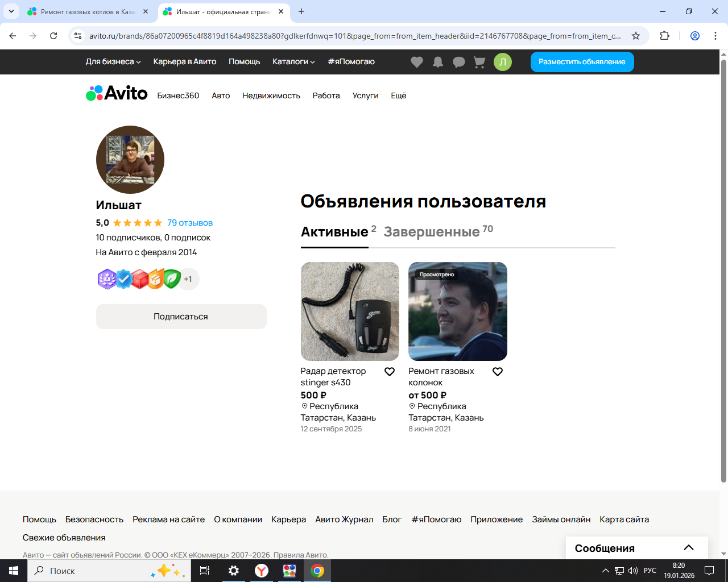Add Радар детектор listing to favorites
Viewport: 728px width, 582px height.
(x=390, y=372)
